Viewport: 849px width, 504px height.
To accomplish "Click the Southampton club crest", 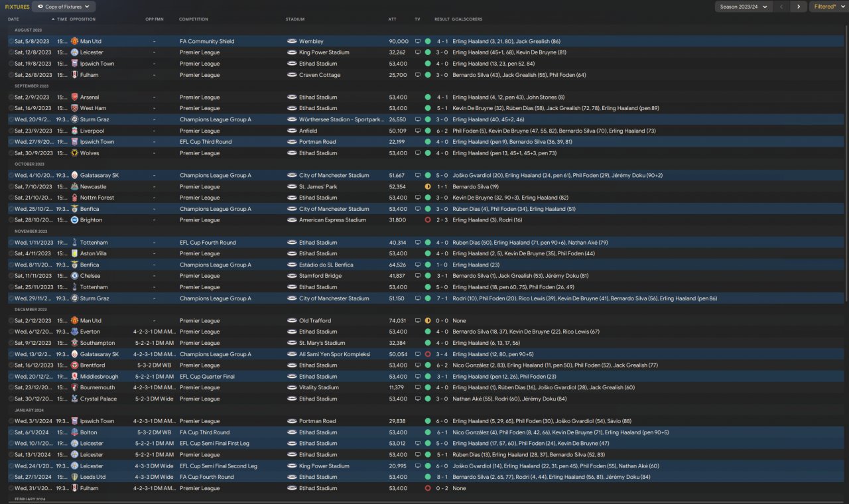I will (74, 343).
